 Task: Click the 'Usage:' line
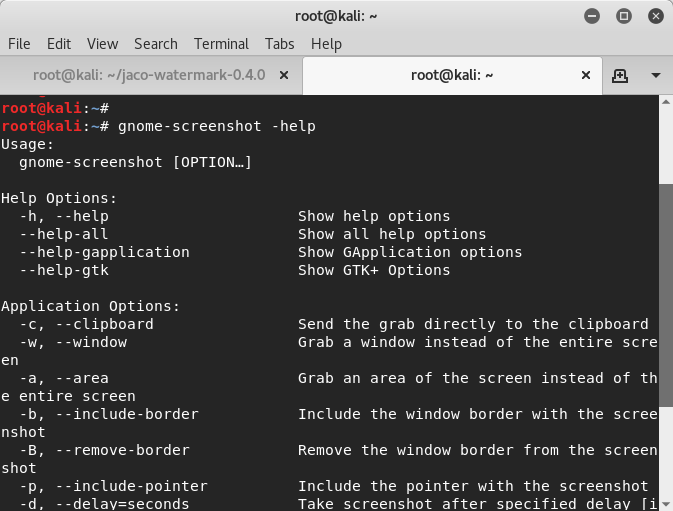(27, 144)
